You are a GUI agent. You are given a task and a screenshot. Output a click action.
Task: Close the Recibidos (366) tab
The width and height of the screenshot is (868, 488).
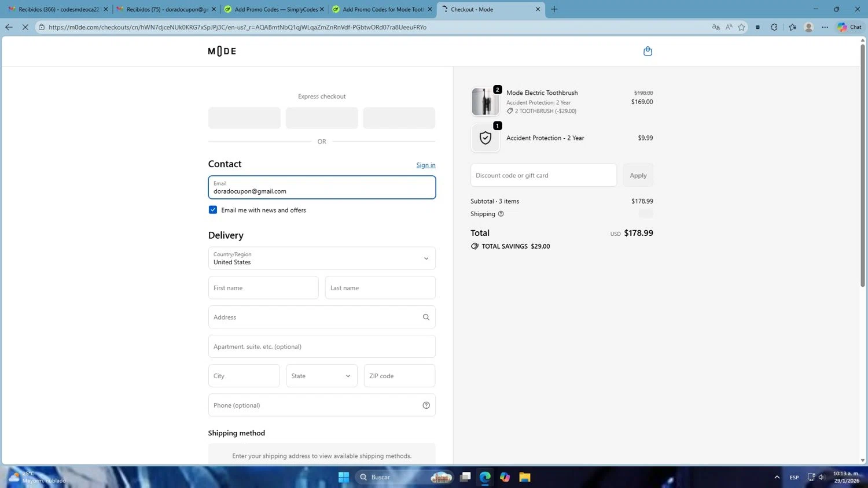pos(106,9)
